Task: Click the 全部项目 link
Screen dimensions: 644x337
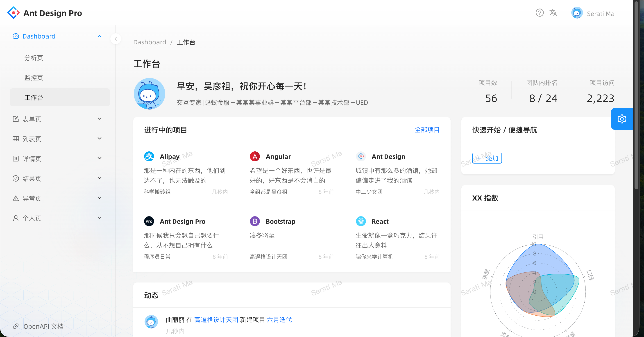Action: (x=427, y=130)
